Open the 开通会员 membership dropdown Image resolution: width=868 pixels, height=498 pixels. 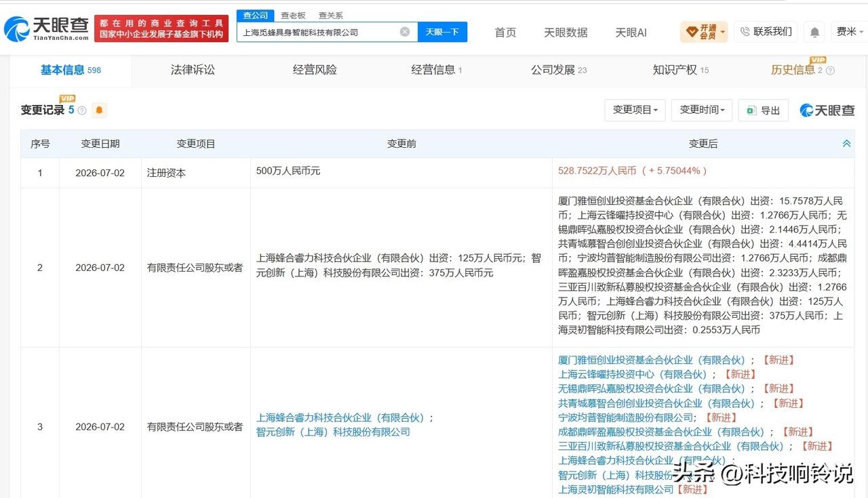704,32
